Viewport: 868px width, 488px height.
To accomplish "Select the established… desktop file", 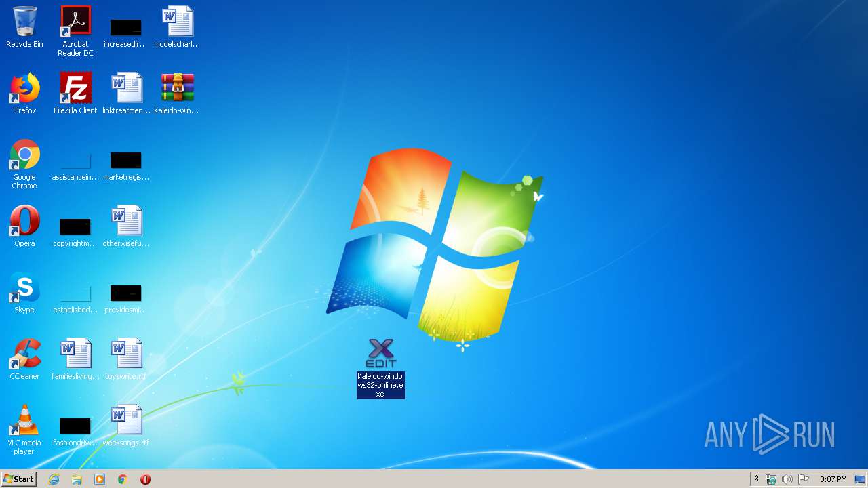I will pos(75,300).
